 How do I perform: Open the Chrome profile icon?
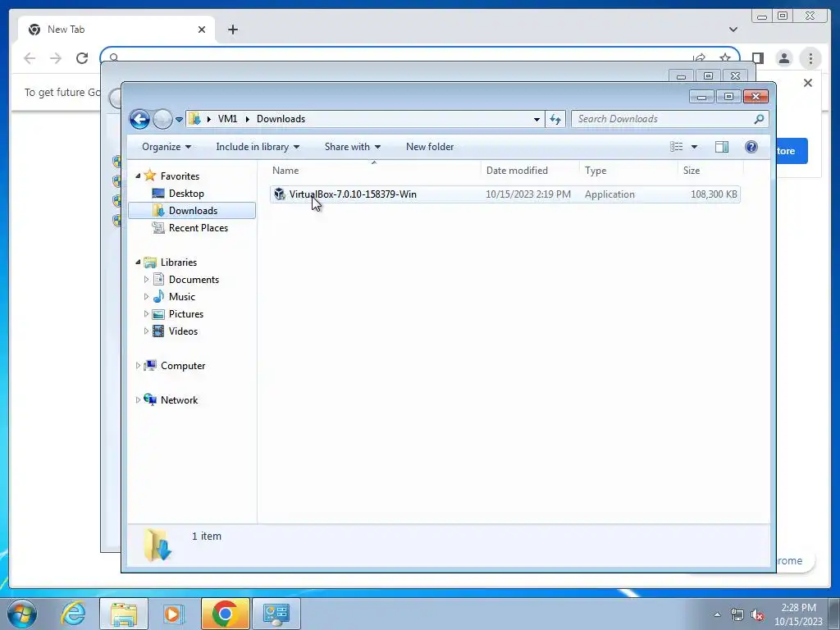tap(784, 58)
